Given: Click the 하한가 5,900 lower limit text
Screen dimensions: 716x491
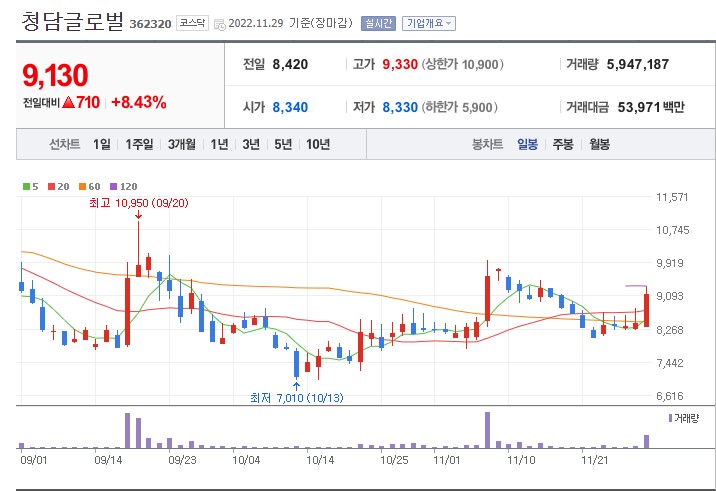Looking at the screenshot, I should pyautogui.click(x=459, y=107).
